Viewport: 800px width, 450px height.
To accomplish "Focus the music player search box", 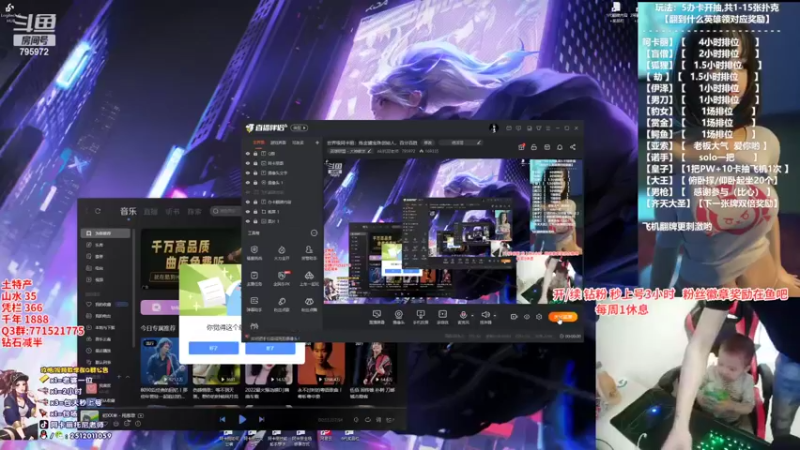I will tap(226, 211).
